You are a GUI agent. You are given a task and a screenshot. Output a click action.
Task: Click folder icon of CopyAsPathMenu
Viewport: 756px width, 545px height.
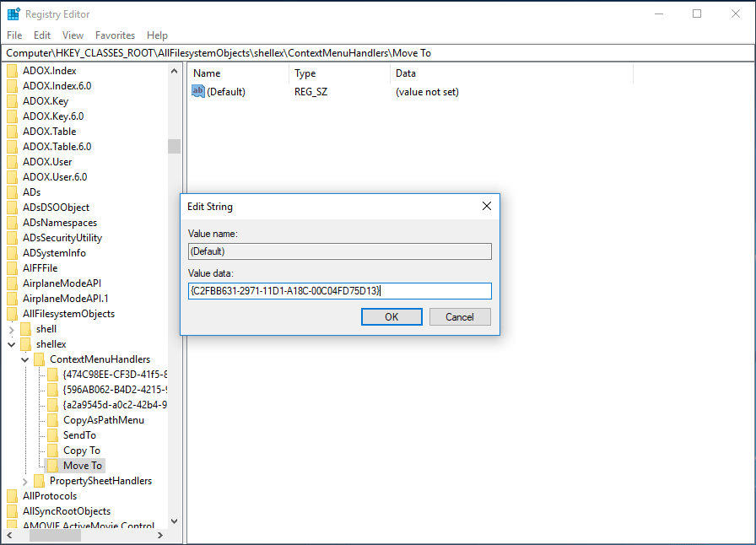(53, 420)
